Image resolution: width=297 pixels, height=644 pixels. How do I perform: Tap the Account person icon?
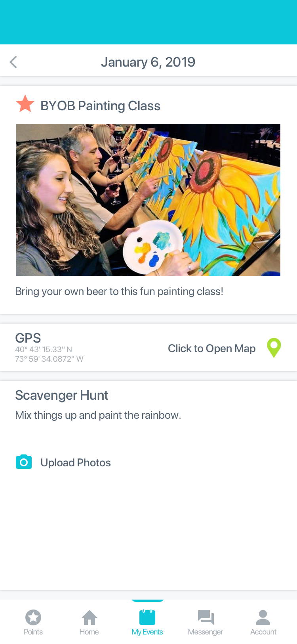click(263, 617)
